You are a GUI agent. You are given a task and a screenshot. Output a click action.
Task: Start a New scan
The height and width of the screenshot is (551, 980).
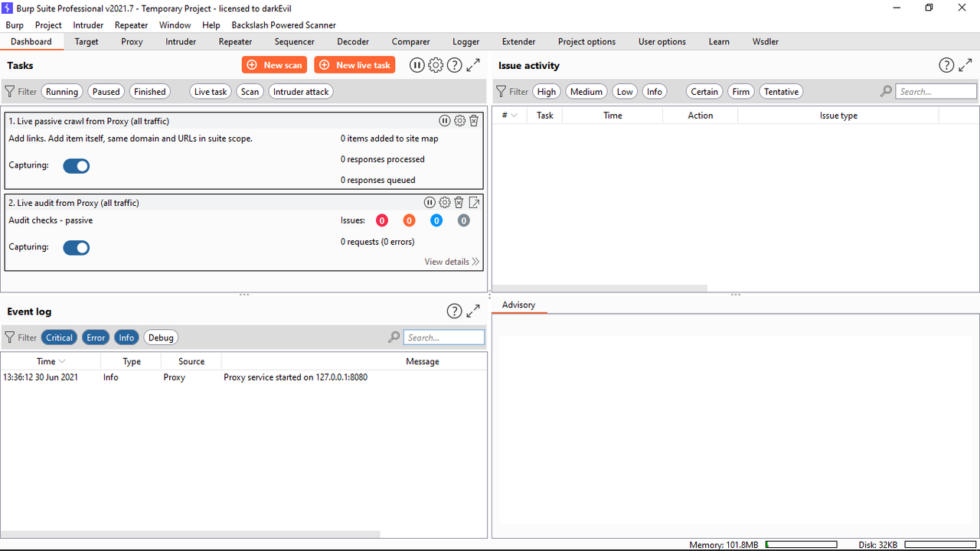[275, 65]
